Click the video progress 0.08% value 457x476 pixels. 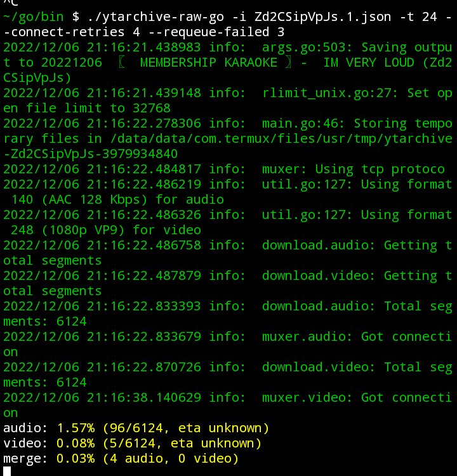(76, 443)
